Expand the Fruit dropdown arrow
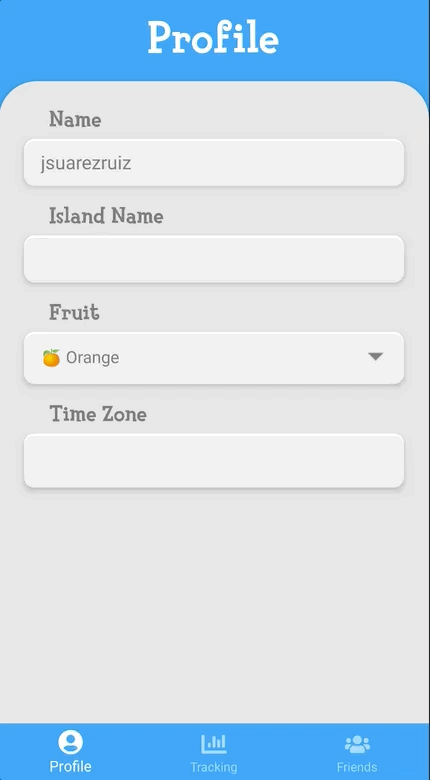The image size is (430, 780). 375,356
